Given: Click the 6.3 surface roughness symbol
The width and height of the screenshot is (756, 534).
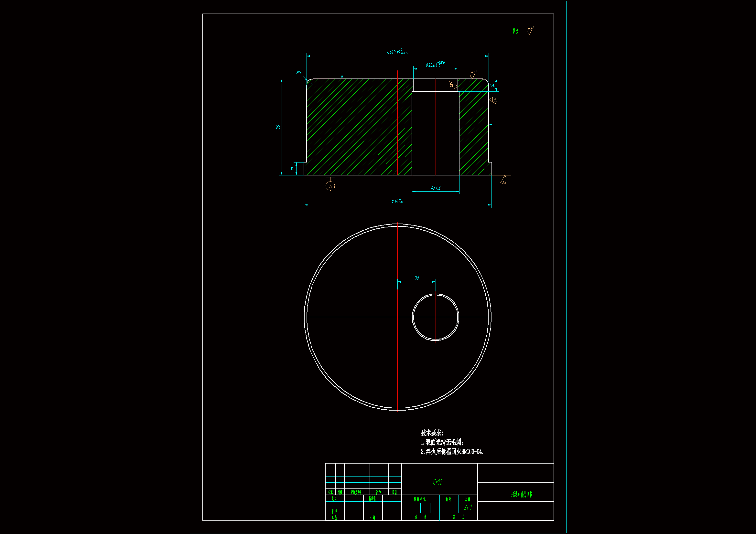Looking at the screenshot, I should (530, 31).
